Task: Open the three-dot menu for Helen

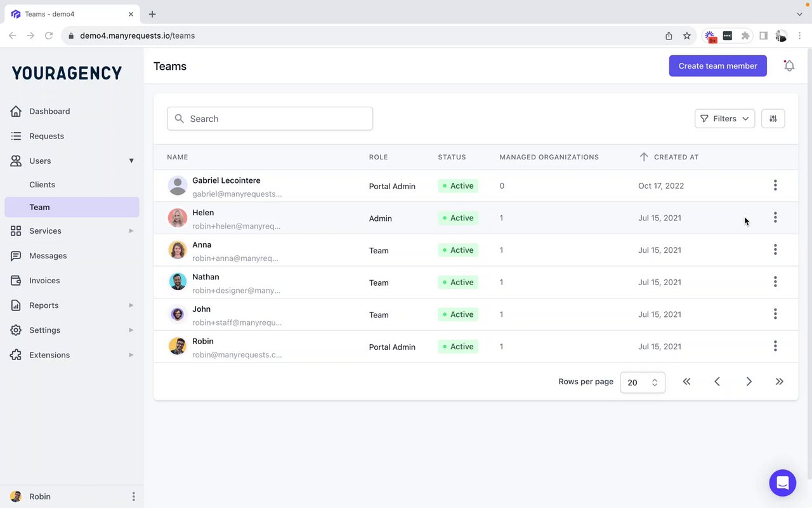Action: coord(775,218)
